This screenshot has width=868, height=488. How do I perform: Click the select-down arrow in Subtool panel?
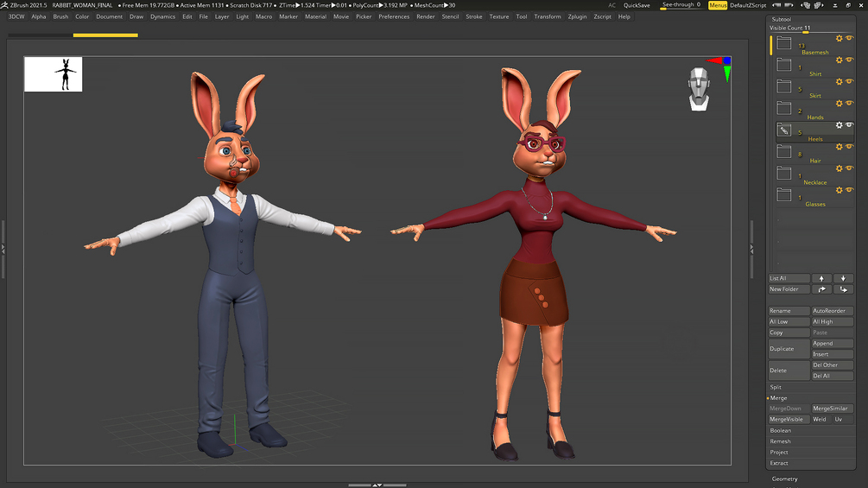point(843,278)
